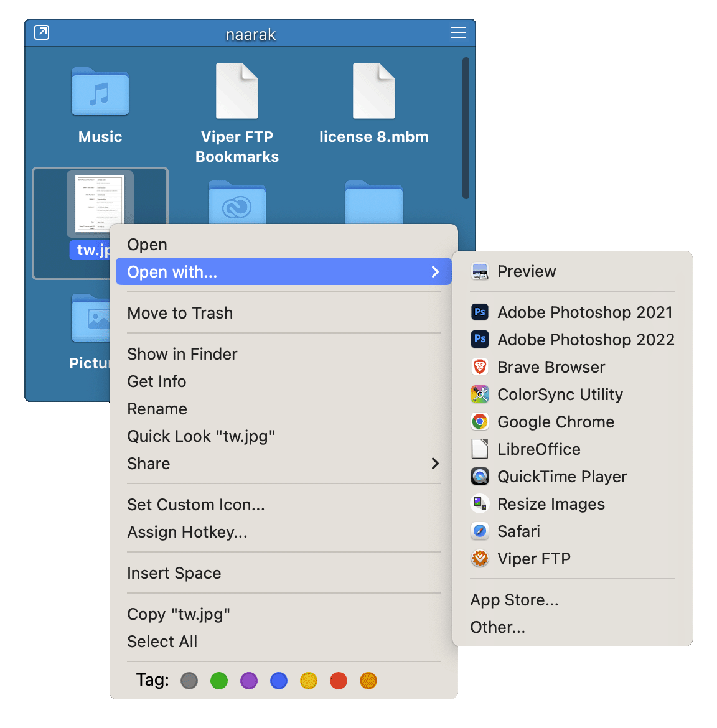Viewport: 717px width, 728px height.
Task: Apply the gray tag color
Action: click(189, 681)
